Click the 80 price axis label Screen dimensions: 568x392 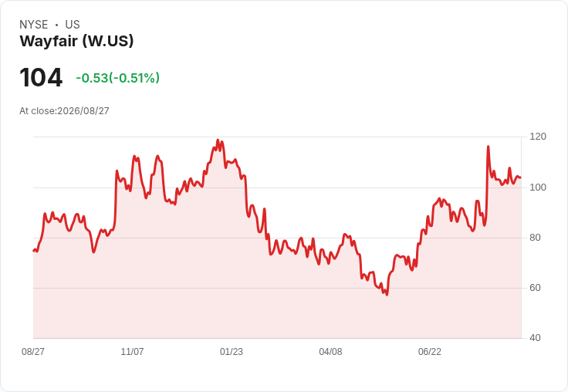pos(535,238)
